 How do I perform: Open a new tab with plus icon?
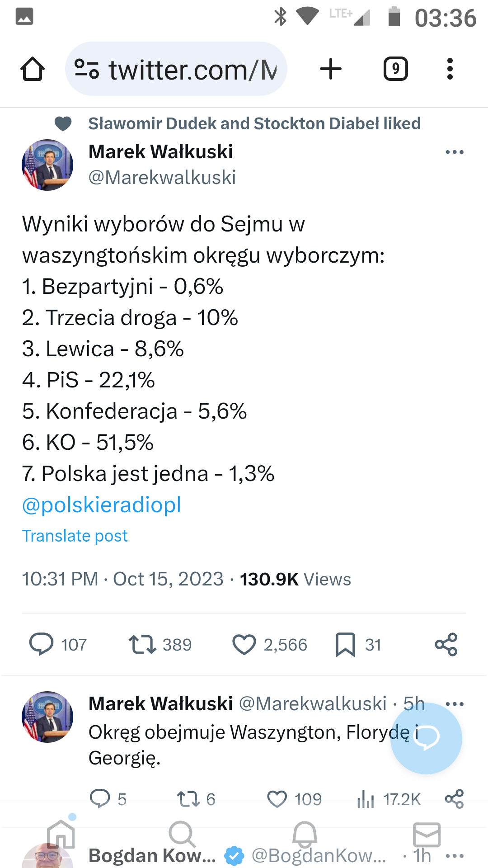point(331,69)
